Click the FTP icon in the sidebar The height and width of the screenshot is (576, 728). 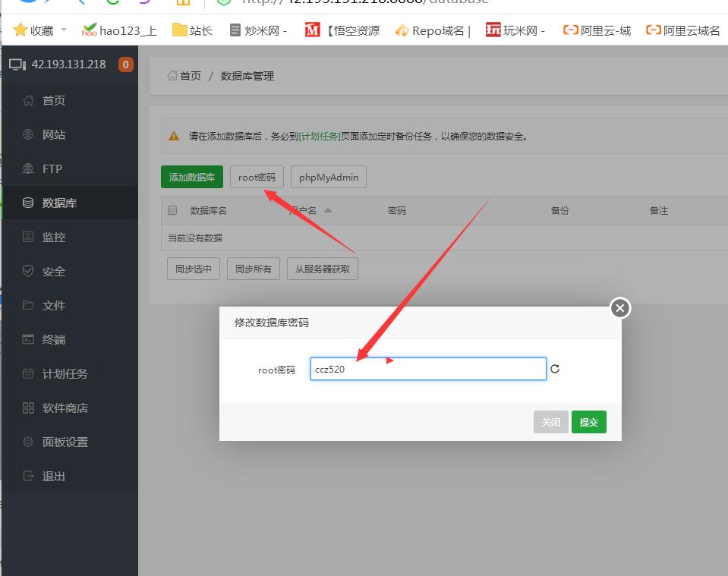click(28, 168)
